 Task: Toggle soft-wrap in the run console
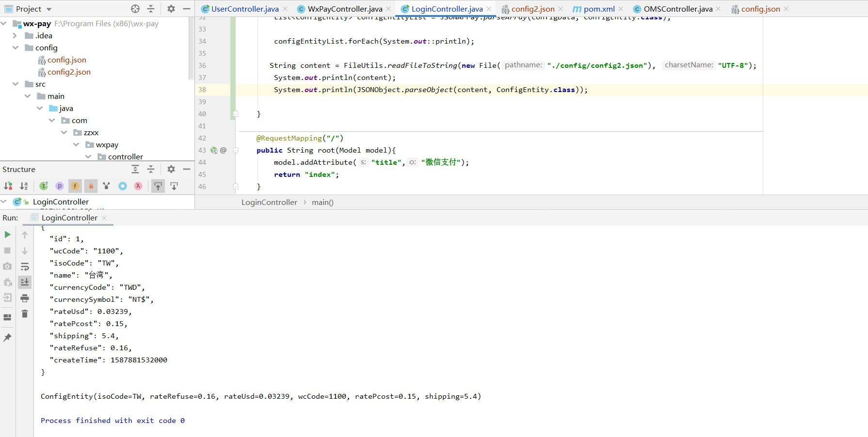[x=25, y=266]
